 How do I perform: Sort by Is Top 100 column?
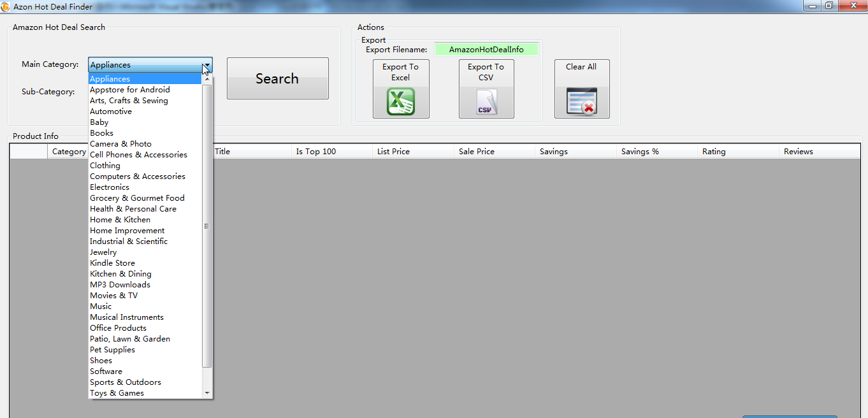point(332,152)
